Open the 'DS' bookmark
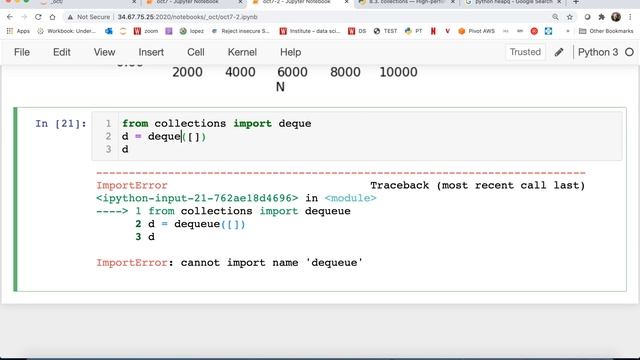 tap(357, 31)
